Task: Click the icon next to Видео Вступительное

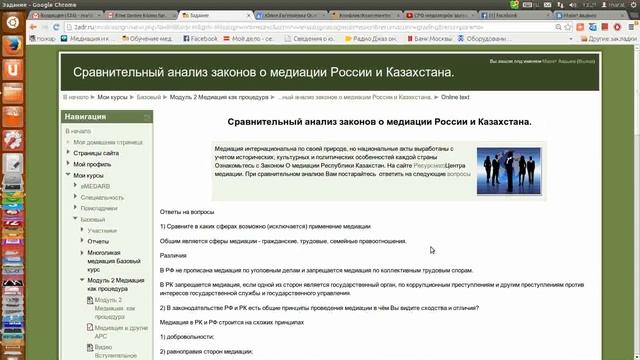Action: coord(90,347)
